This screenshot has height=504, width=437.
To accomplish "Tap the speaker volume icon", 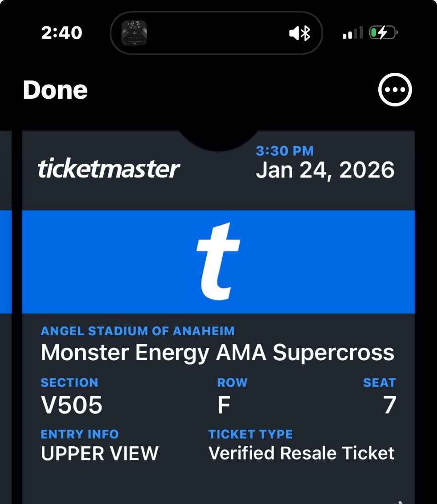I will pos(295,33).
